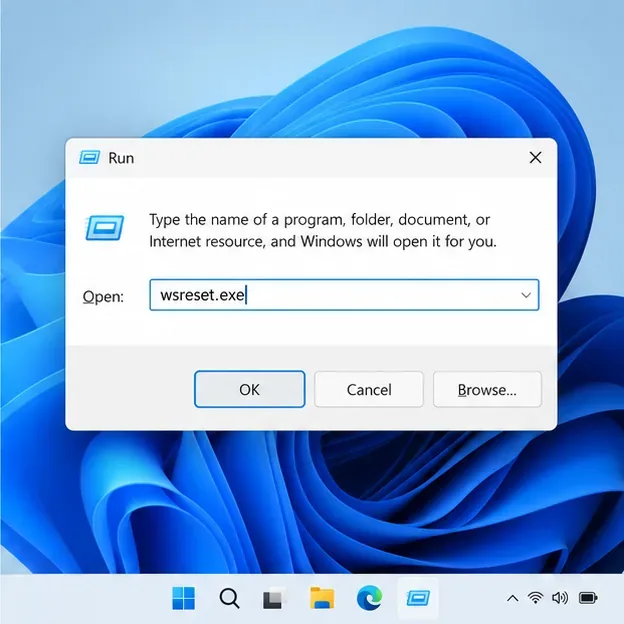Click the volume speaker tray icon
Image resolution: width=624 pixels, height=624 pixels.
point(560,598)
